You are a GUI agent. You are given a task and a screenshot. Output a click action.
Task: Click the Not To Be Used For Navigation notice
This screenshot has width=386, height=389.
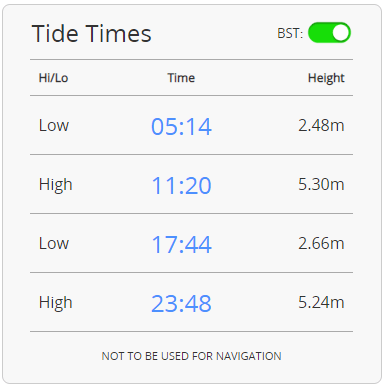click(x=191, y=356)
